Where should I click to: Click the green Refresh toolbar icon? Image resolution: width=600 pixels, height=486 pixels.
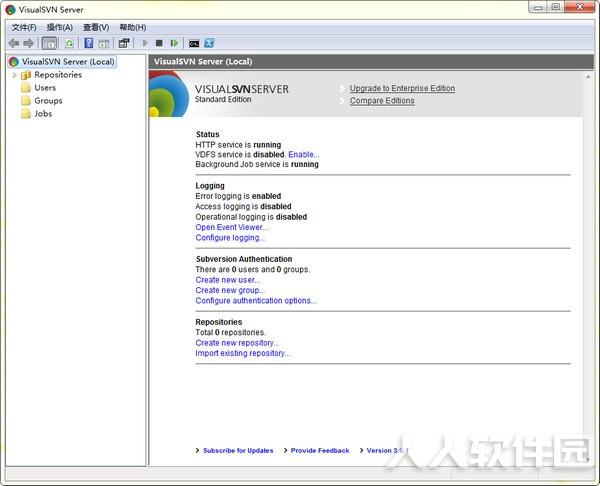(x=69, y=43)
